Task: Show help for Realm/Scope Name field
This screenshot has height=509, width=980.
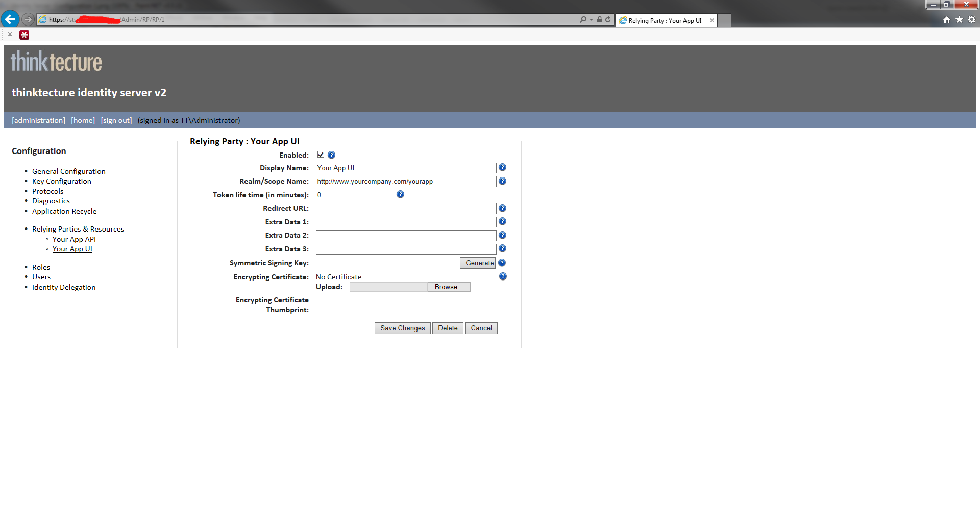Action: click(502, 181)
